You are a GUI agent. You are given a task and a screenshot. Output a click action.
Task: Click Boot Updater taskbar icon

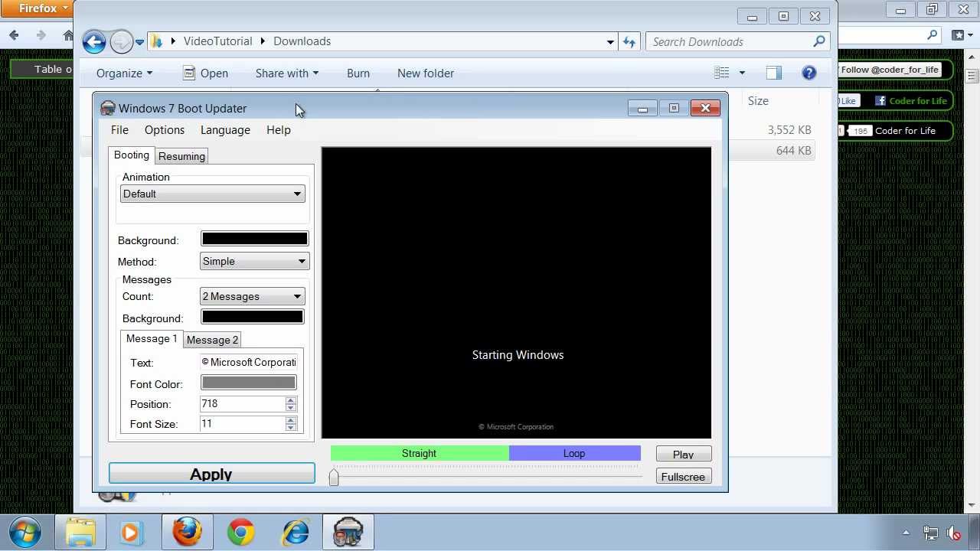pyautogui.click(x=348, y=533)
